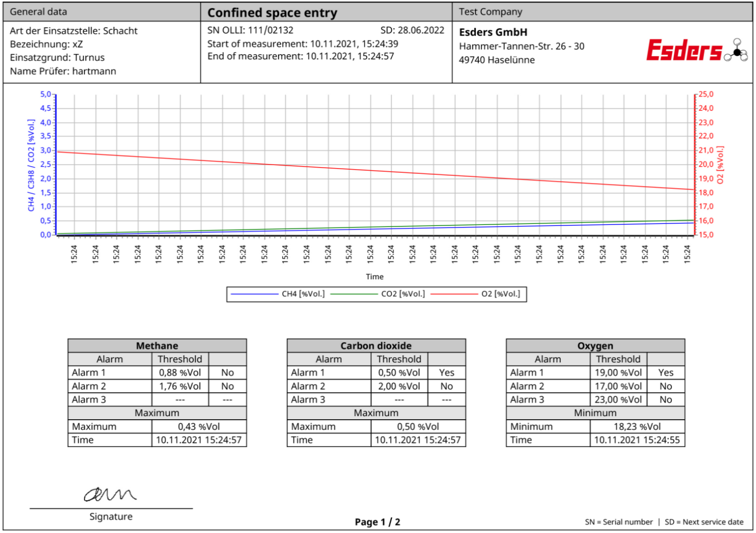Click the 'Carbon dioxide' table header

376,345
